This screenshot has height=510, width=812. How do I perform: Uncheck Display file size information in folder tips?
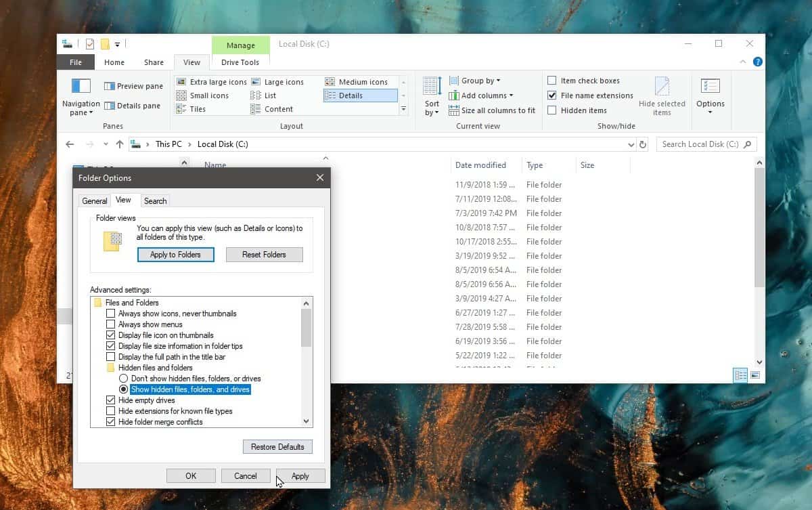click(x=111, y=346)
